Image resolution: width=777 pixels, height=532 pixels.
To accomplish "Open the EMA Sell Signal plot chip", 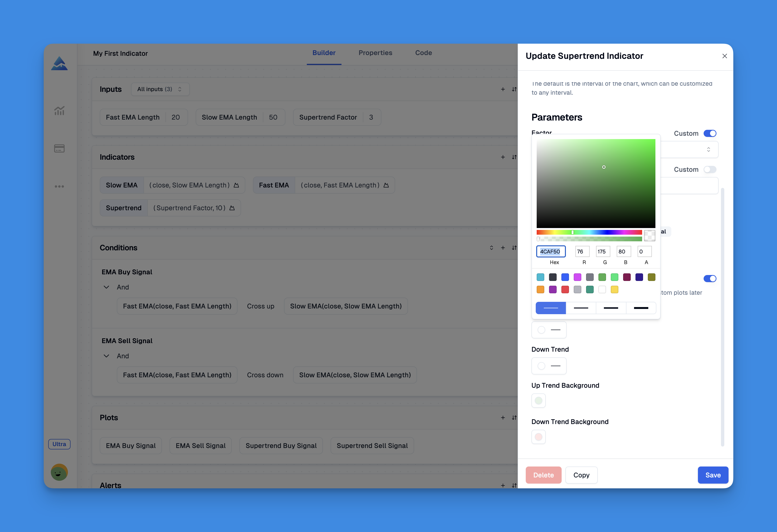I will click(x=201, y=445).
